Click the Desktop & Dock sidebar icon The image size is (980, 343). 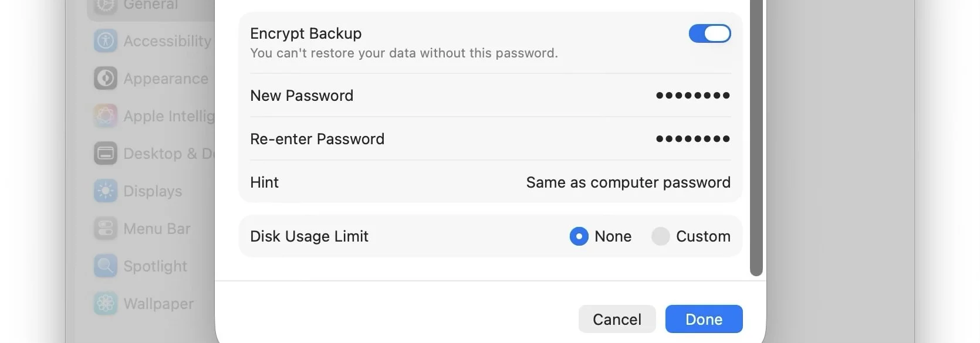point(106,154)
